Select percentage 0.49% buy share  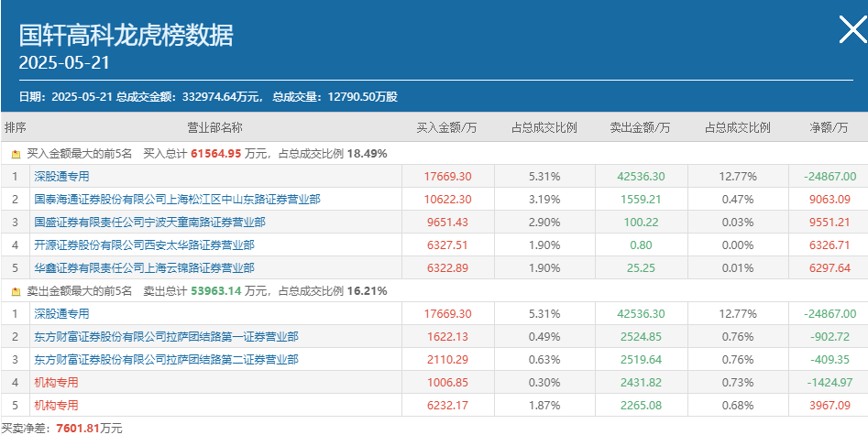tap(544, 336)
